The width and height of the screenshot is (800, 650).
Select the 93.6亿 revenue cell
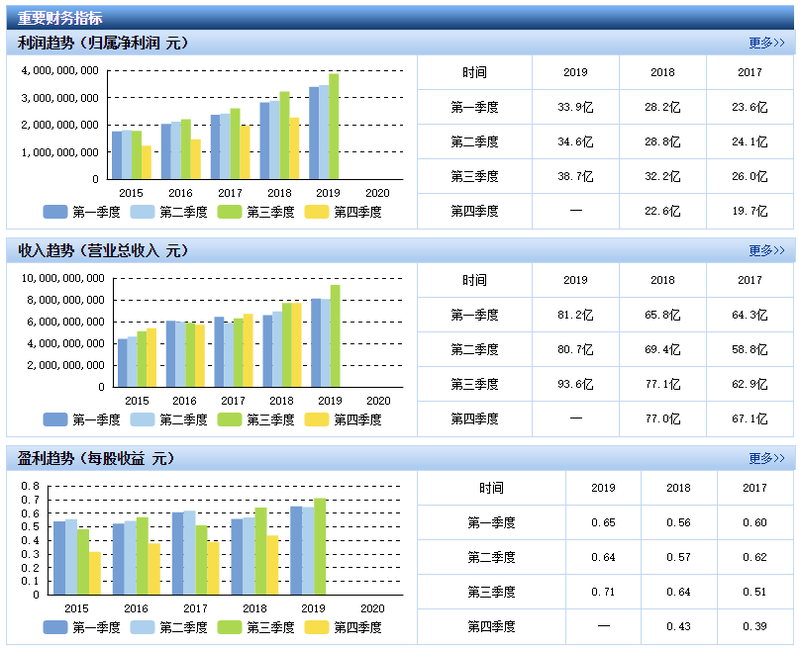coord(575,384)
